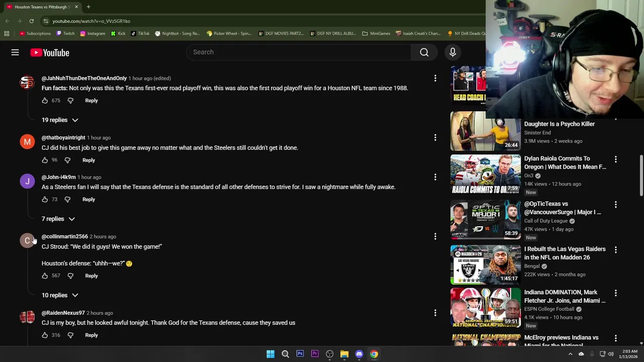Open Photoshop from the taskbar
Viewport: 644px width, 362px height.
(x=300, y=354)
